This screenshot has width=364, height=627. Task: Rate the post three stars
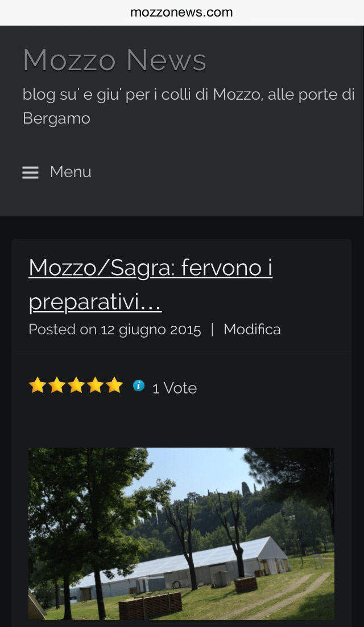click(76, 386)
